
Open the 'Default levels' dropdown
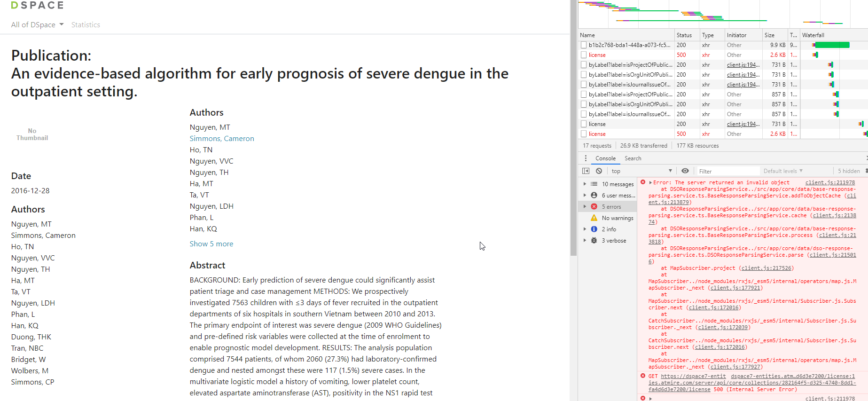[x=783, y=171]
